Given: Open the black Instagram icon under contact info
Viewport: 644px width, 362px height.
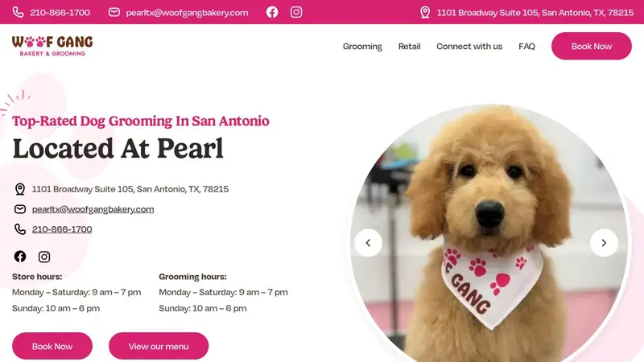Looking at the screenshot, I should [x=44, y=257].
